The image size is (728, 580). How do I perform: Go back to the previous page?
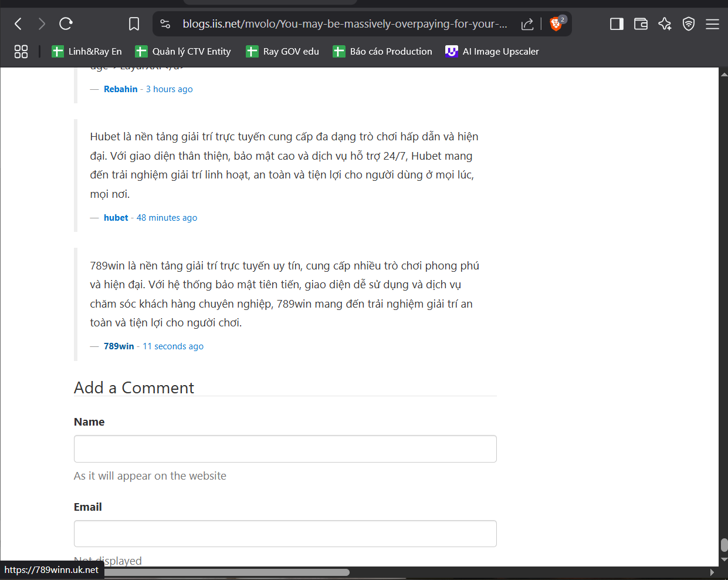18,23
